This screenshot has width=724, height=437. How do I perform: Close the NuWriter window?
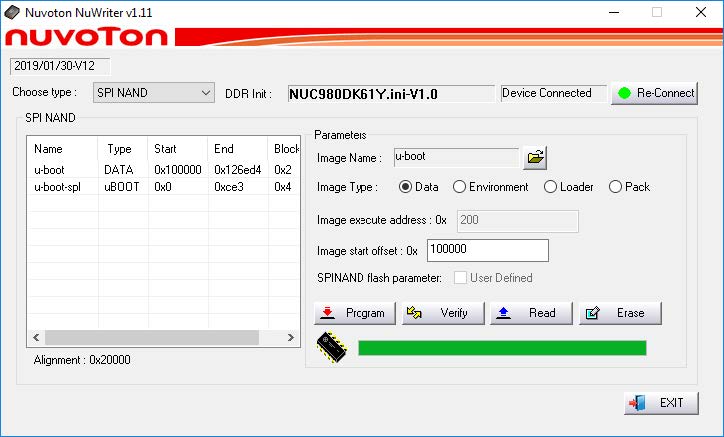point(701,12)
